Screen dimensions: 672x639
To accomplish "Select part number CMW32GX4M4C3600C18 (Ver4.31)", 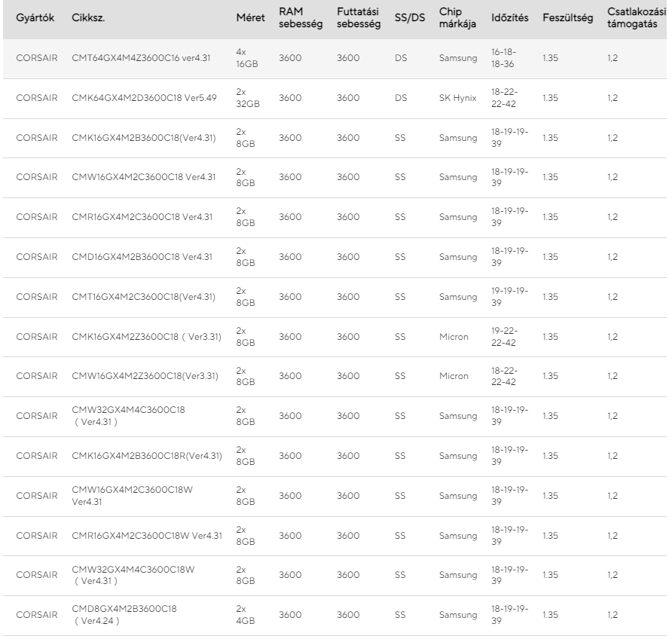I will coord(128,416).
